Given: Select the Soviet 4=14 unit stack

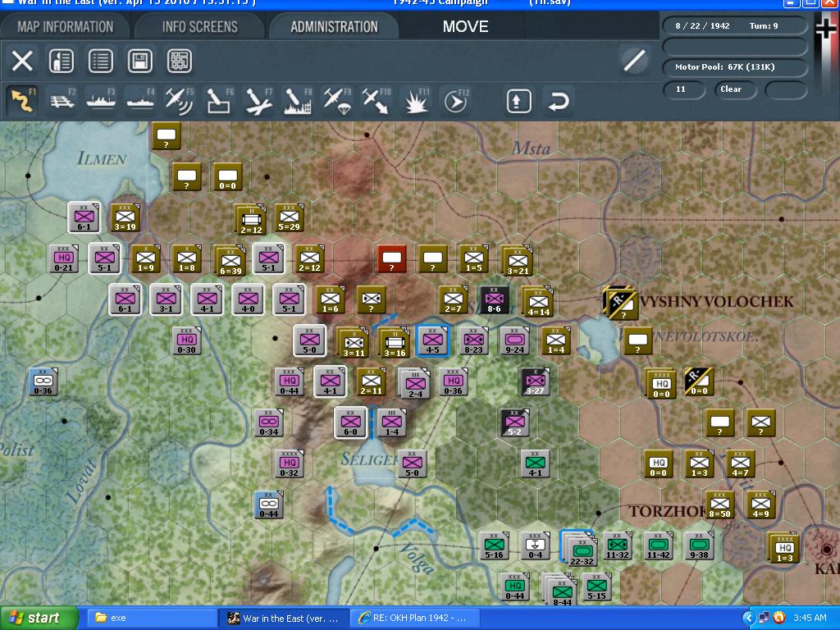Looking at the screenshot, I should click(x=538, y=302).
